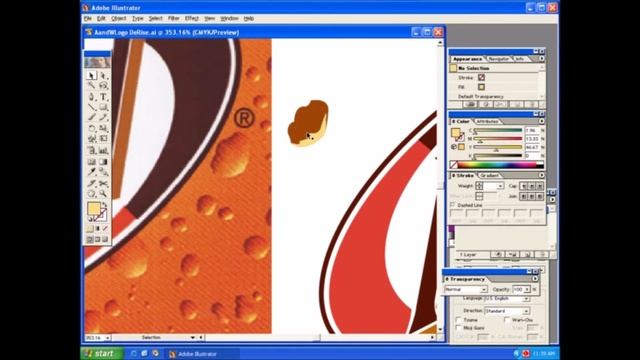Open the Transparency panel flyout menu
Image resolution: width=640 pixels, height=360 pixels.
(x=535, y=279)
